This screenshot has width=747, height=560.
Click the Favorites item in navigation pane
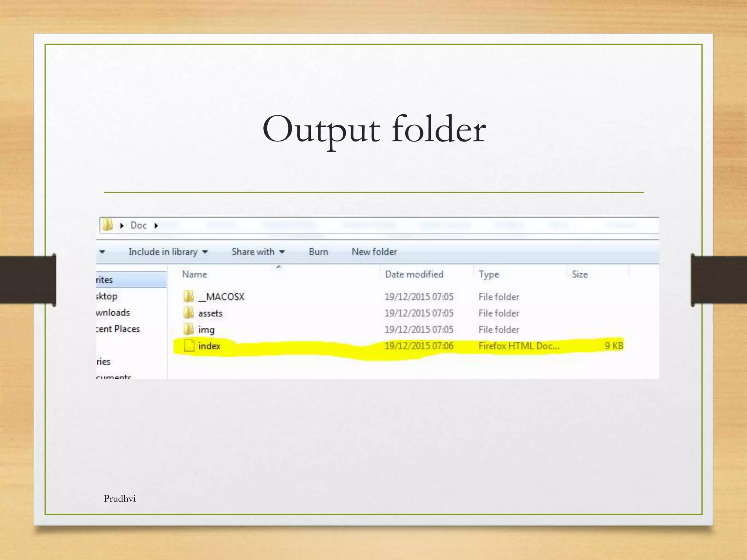[131, 280]
